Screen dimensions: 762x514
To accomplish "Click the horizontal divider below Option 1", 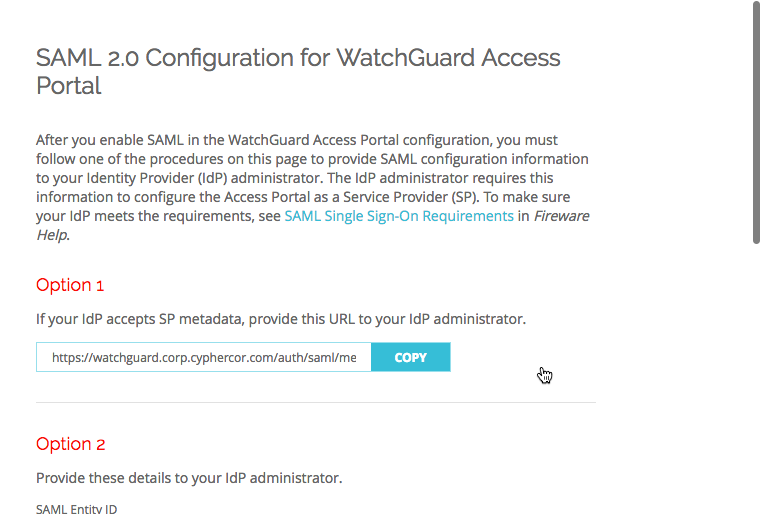I will 316,402.
